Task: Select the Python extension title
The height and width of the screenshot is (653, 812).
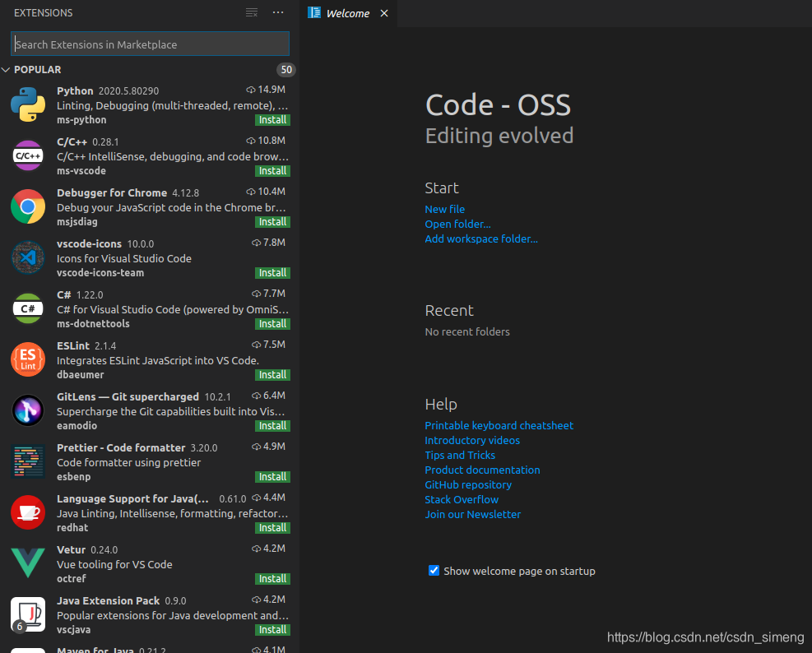Action: [75, 90]
